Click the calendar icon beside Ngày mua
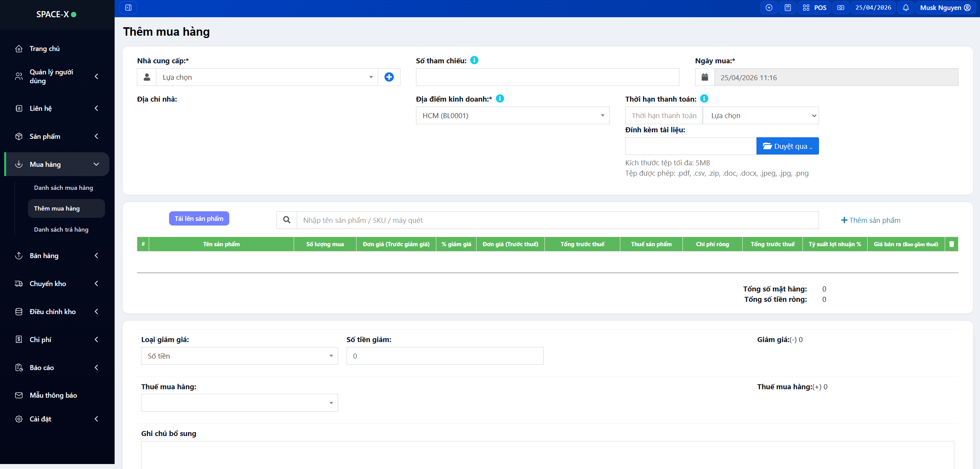980x469 pixels. [x=705, y=77]
